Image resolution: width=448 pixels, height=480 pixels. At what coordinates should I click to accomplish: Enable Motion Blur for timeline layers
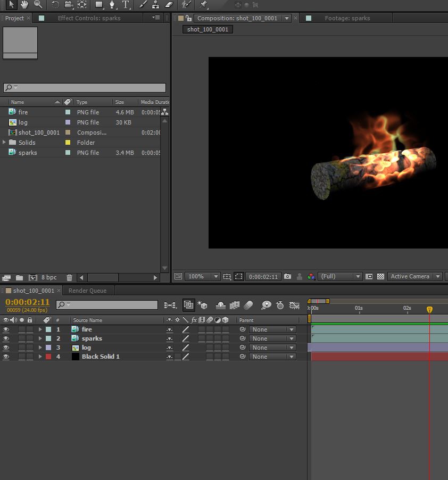pos(248,305)
